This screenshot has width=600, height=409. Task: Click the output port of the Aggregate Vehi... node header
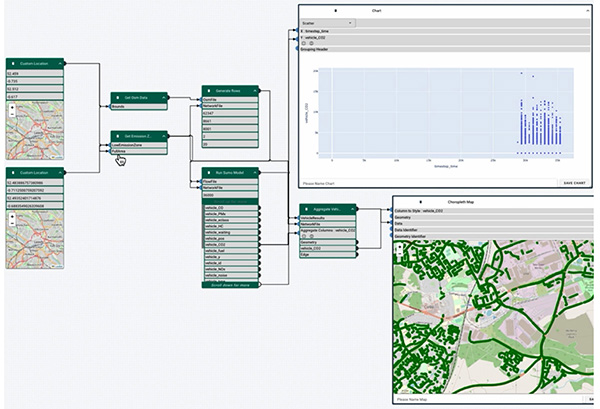pyautogui.click(x=357, y=209)
